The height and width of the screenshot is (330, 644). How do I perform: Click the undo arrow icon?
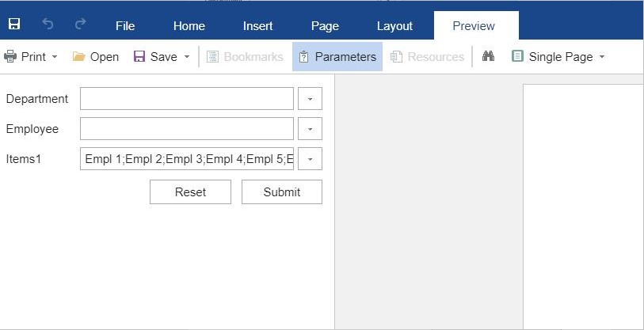pos(48,25)
